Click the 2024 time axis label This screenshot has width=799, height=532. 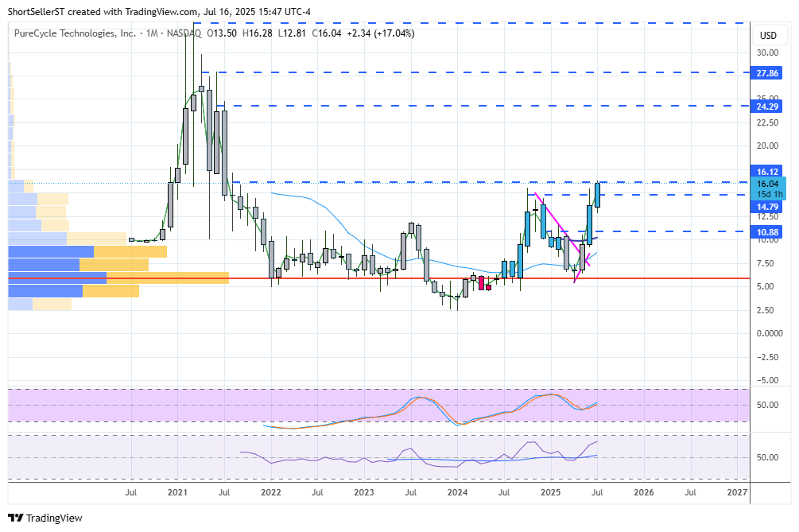coord(457,492)
